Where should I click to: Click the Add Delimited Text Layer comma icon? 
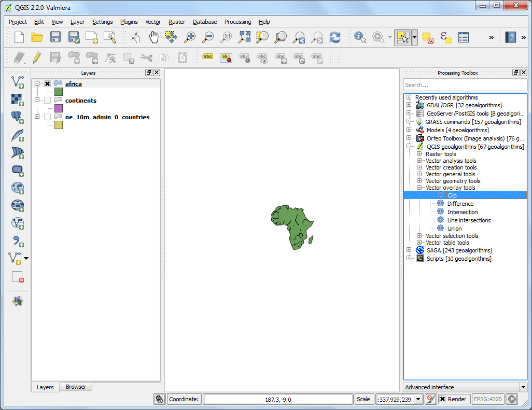pyautogui.click(x=17, y=241)
